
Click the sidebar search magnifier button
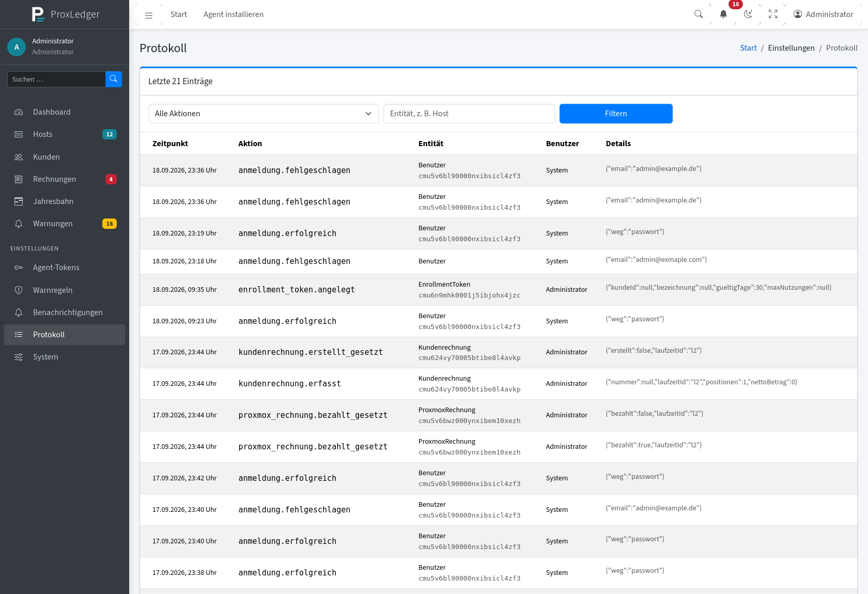114,79
